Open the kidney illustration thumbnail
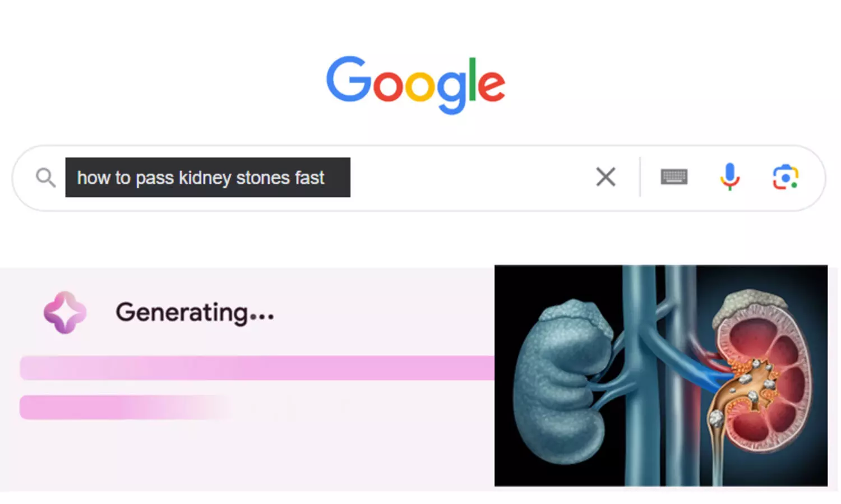Image resolution: width=841 pixels, height=504 pixels. click(660, 375)
